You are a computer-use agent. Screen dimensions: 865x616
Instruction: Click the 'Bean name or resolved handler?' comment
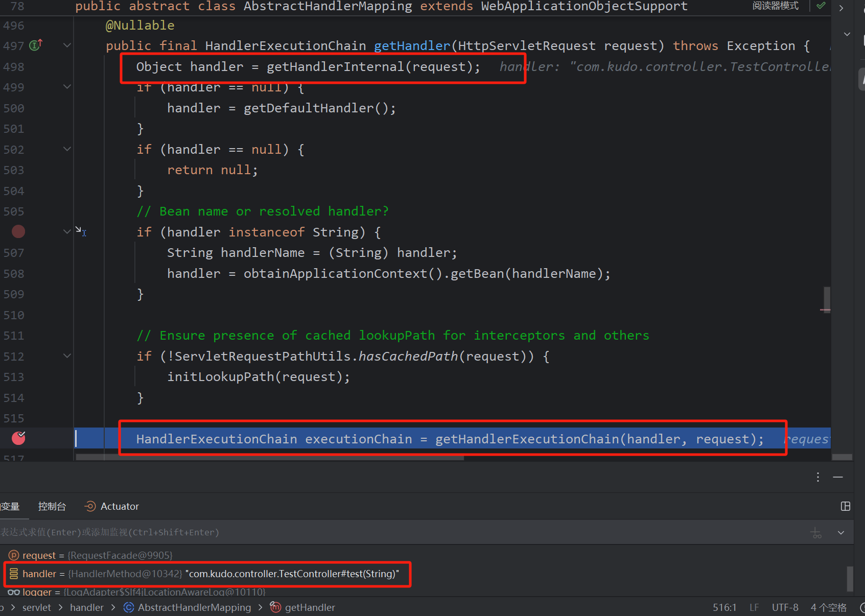pyautogui.click(x=263, y=211)
